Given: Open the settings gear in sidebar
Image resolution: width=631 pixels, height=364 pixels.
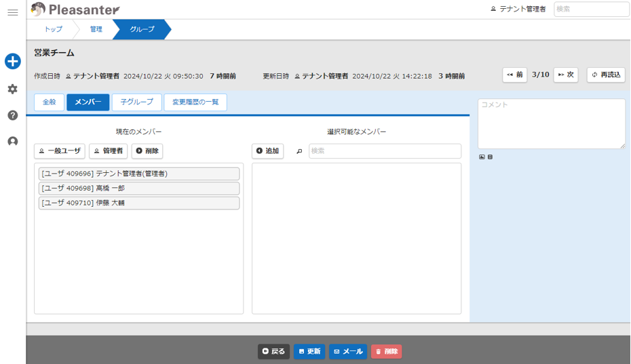Looking at the screenshot, I should [x=12, y=89].
